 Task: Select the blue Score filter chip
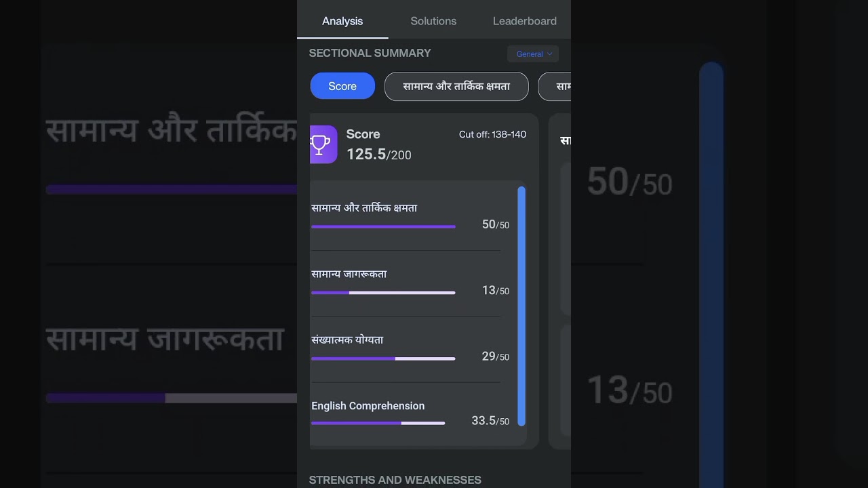click(342, 86)
